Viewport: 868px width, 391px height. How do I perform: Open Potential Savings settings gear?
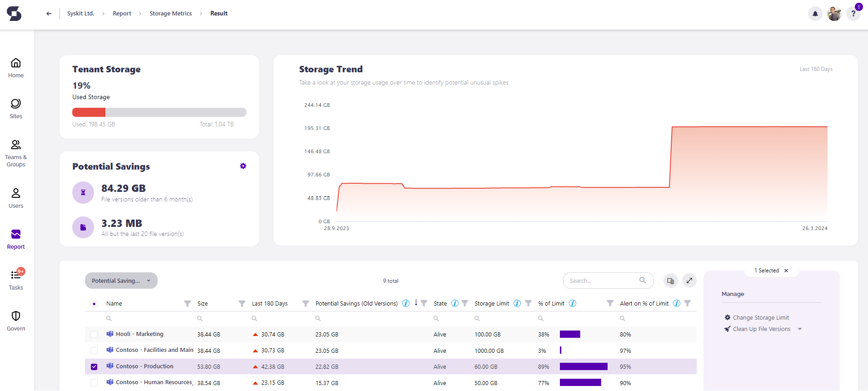pos(243,166)
